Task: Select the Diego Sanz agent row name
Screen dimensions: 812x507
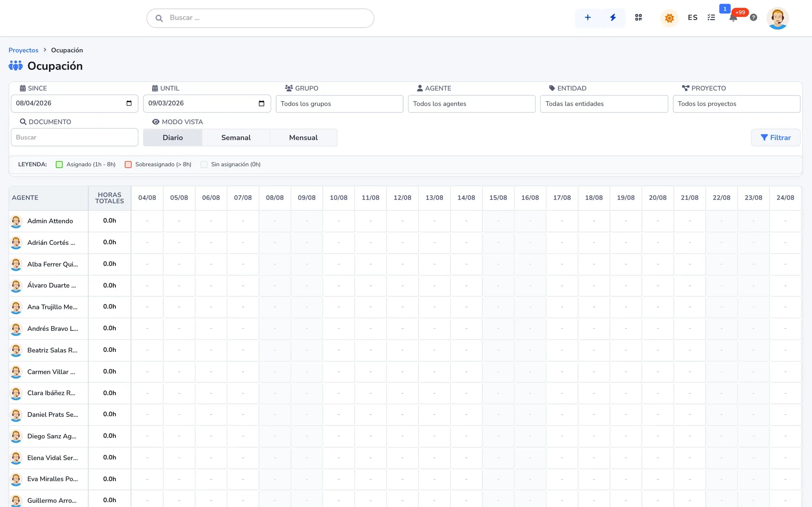Action: [x=52, y=436]
